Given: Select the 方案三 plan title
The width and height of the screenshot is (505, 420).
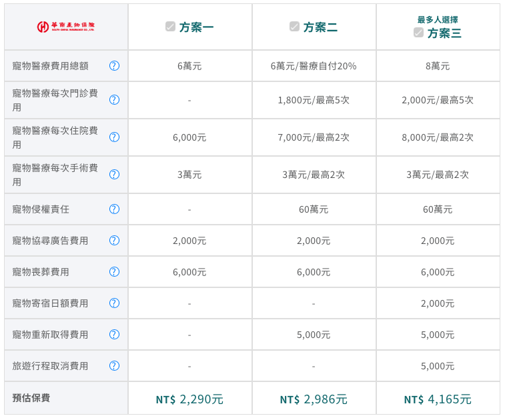Looking at the screenshot, I should click(x=444, y=33).
